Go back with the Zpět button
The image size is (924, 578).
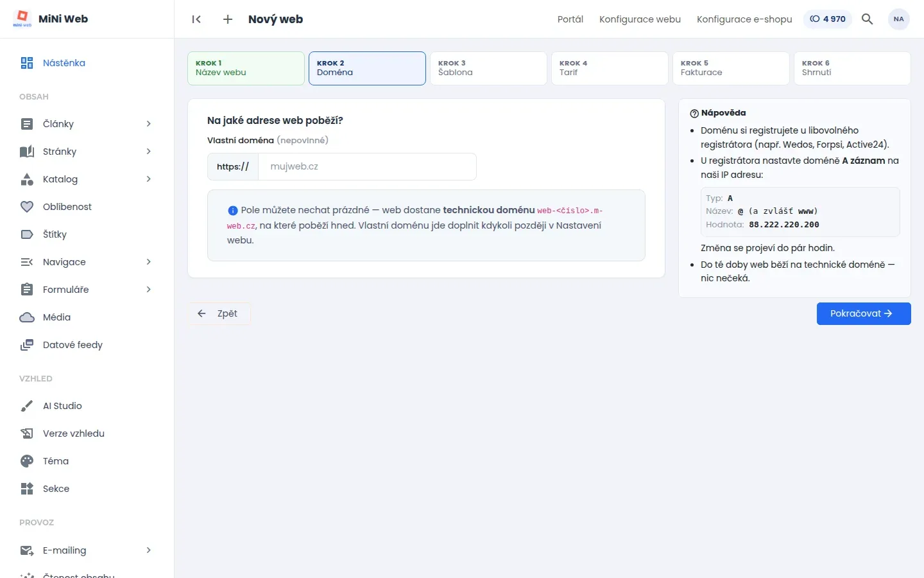tap(219, 313)
